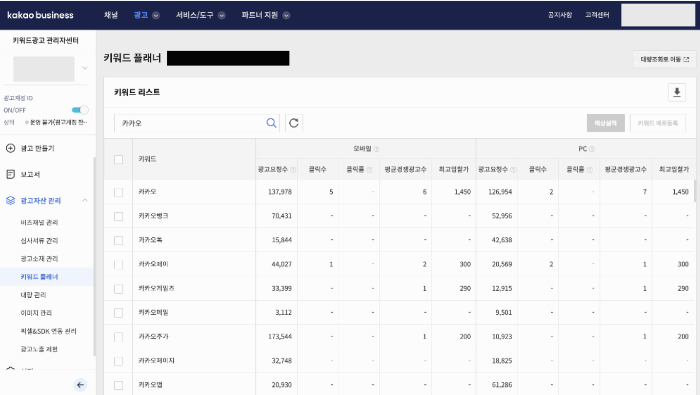The image size is (700, 395).
Task: Open 공지사항 in top bar
Action: tap(560, 15)
